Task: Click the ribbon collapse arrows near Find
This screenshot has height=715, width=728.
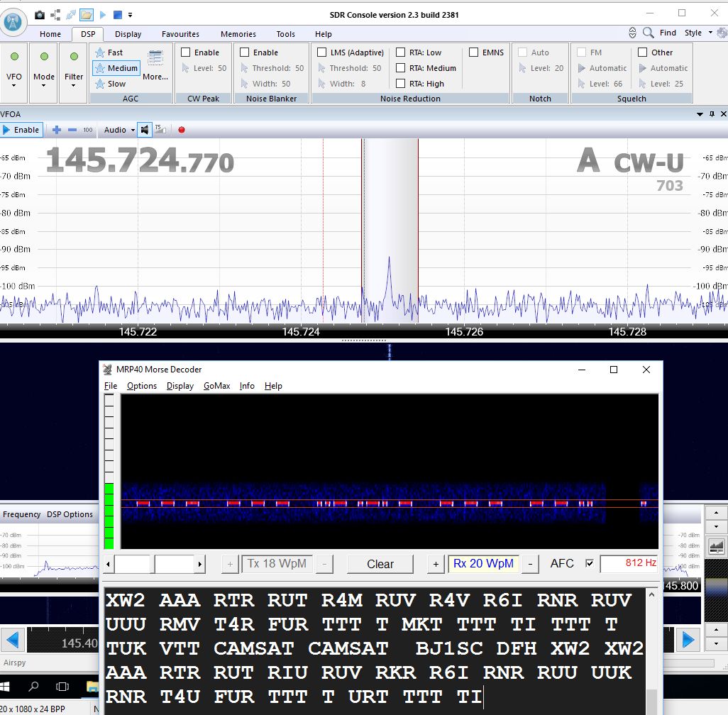Action: pyautogui.click(x=632, y=33)
